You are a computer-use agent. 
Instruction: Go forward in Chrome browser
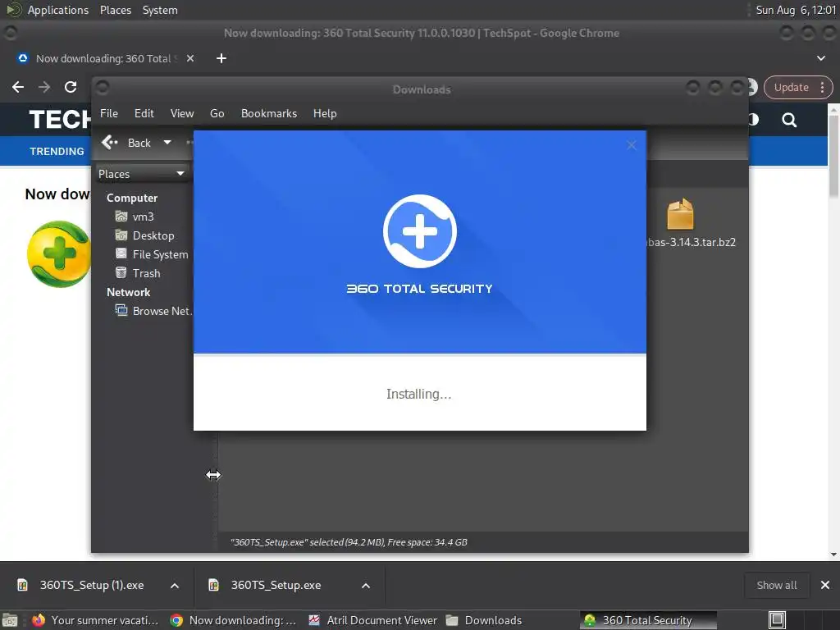click(44, 87)
